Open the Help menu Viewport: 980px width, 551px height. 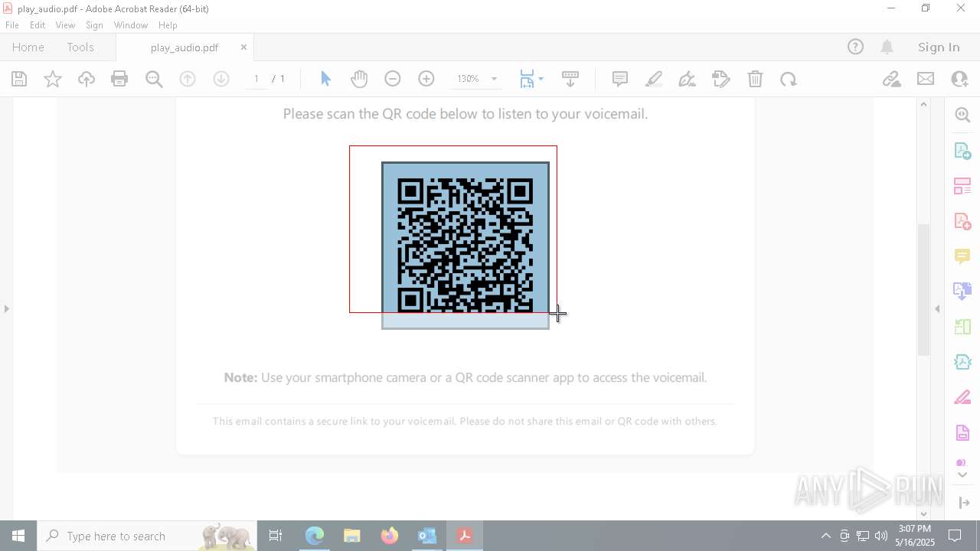[168, 25]
